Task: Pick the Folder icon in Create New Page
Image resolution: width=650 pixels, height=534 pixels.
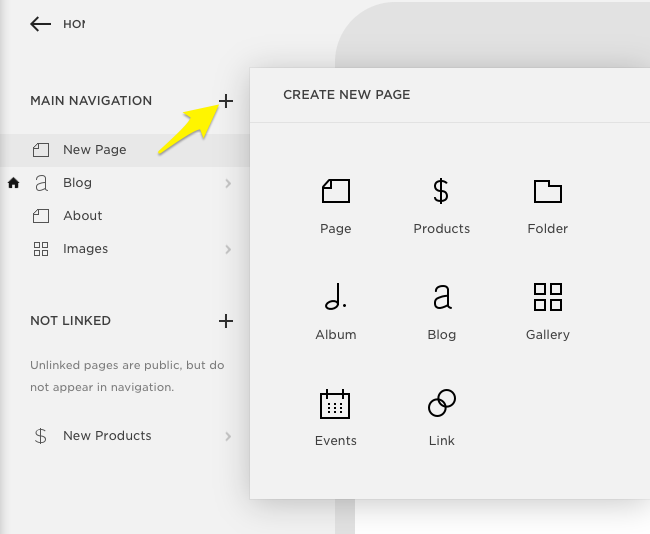Action: coord(547,191)
